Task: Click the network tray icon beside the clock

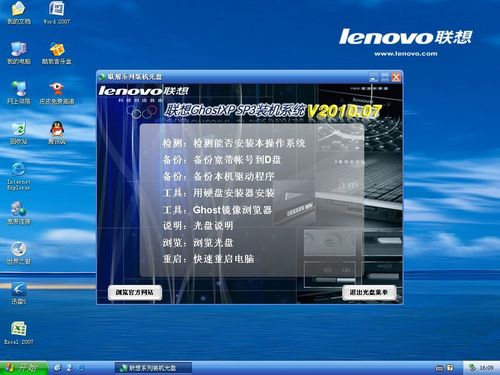Action: 472,368
